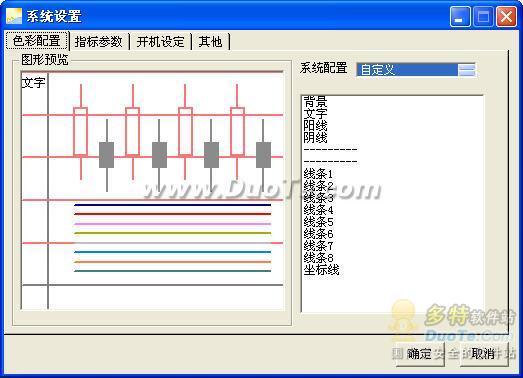Viewport: 523px width, 378px height.
Task: Select 坐标线 list item
Action: 321,270
